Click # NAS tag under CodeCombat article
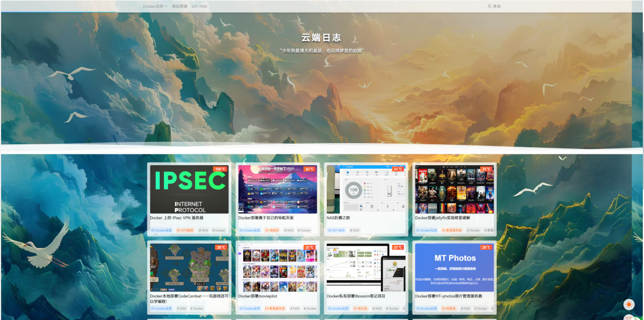The width and height of the screenshot is (644, 320). pyautogui.click(x=181, y=309)
